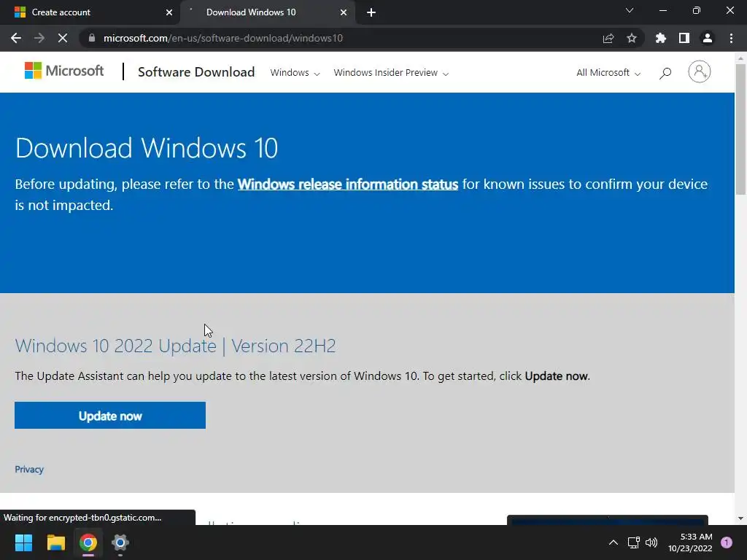Open the site search magnifier
The image size is (747, 560).
[665, 73]
